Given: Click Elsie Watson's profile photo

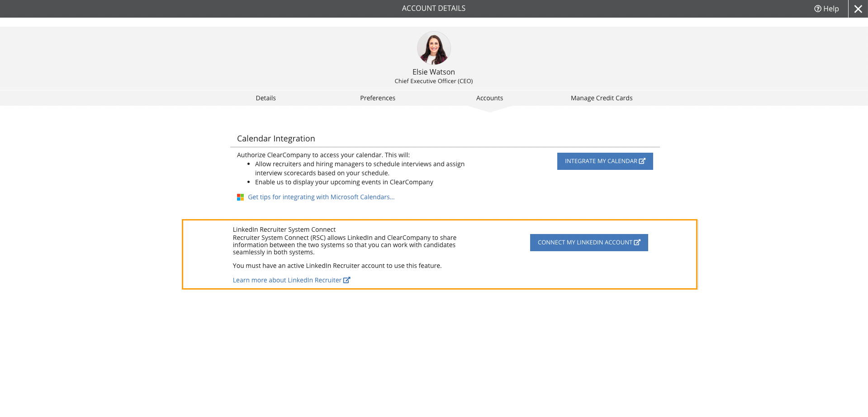Looking at the screenshot, I should 434,48.
